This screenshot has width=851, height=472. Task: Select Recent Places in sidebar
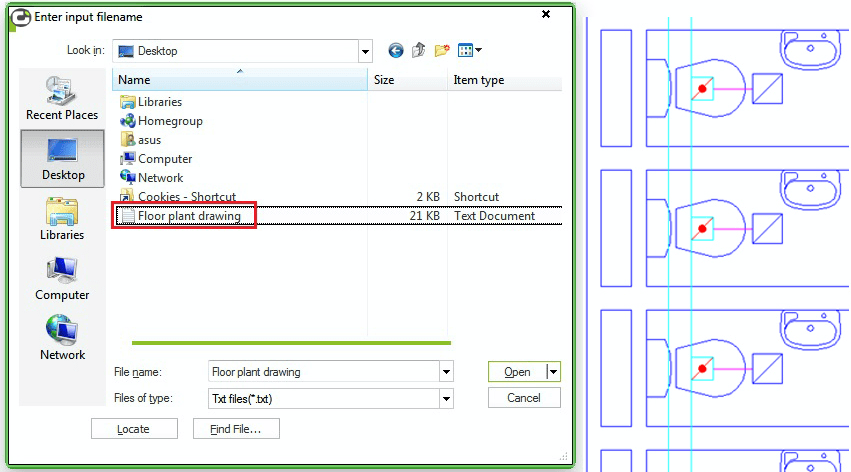[x=62, y=98]
